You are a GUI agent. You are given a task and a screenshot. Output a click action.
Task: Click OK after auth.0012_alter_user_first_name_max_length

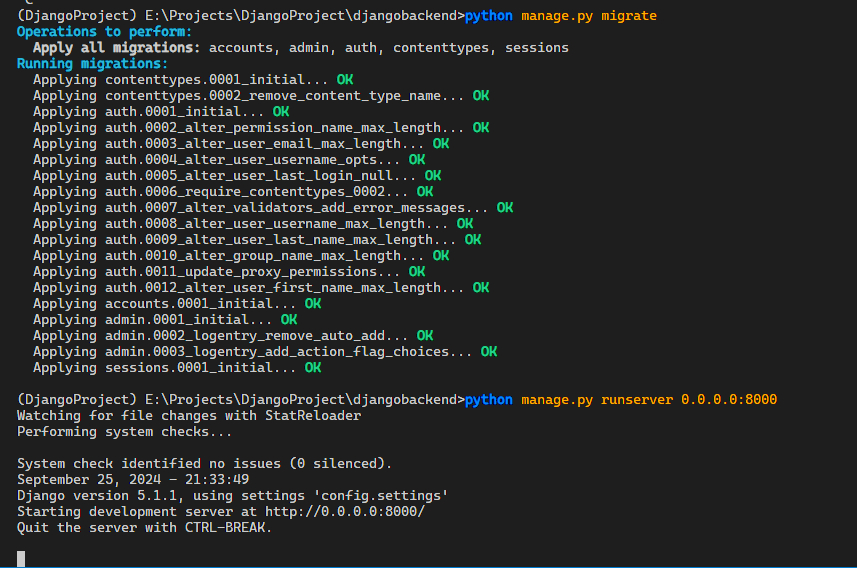[481, 287]
